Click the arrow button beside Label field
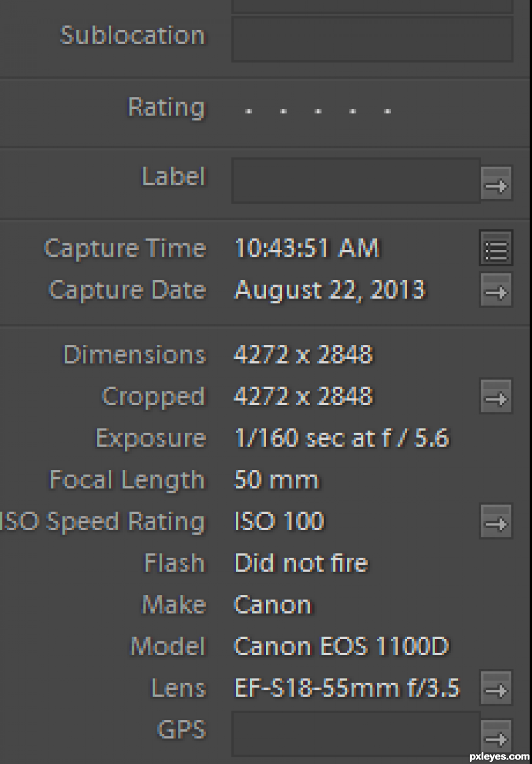Viewport: 532px width, 764px height. [x=496, y=185]
